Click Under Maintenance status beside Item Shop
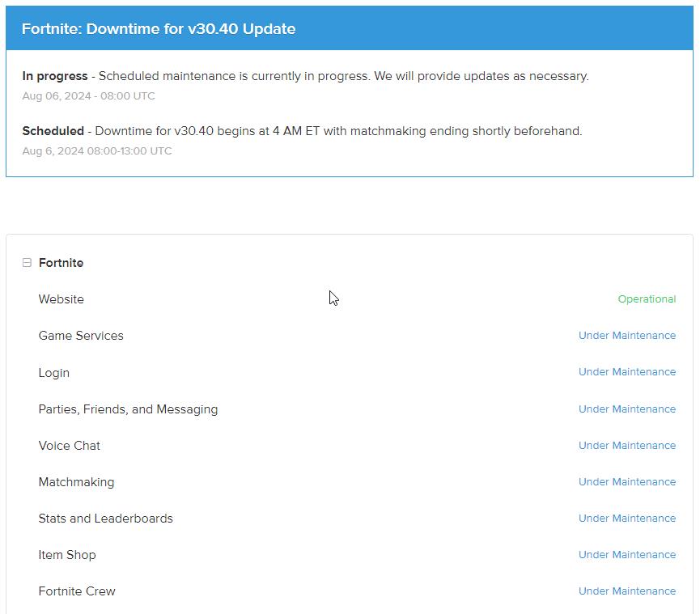The width and height of the screenshot is (700, 614). (x=626, y=555)
